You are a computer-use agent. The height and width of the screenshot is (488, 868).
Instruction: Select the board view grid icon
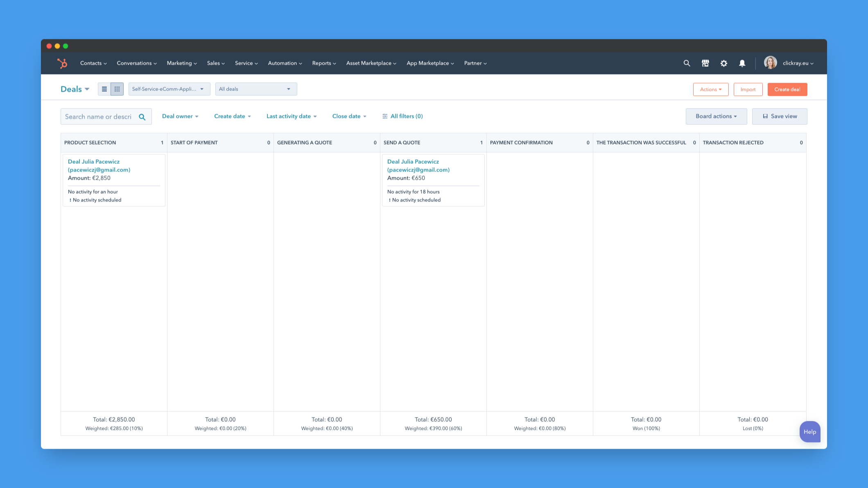point(118,89)
